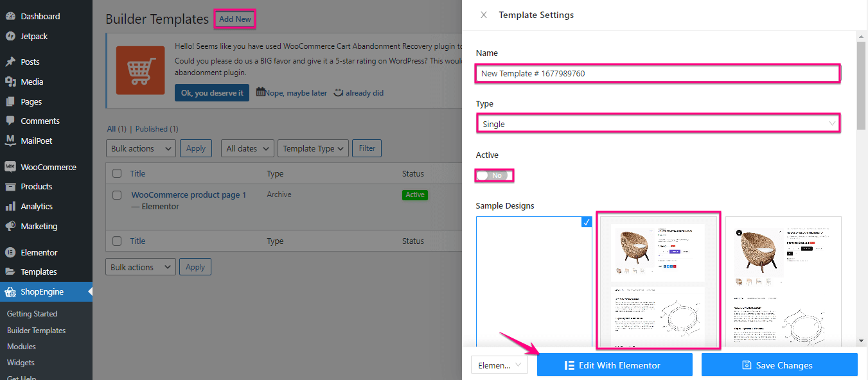Click the Template Settings panel scrollbar

[861, 87]
